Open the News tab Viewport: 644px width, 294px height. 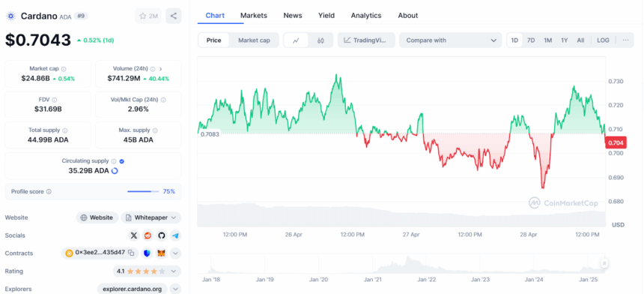pyautogui.click(x=293, y=16)
